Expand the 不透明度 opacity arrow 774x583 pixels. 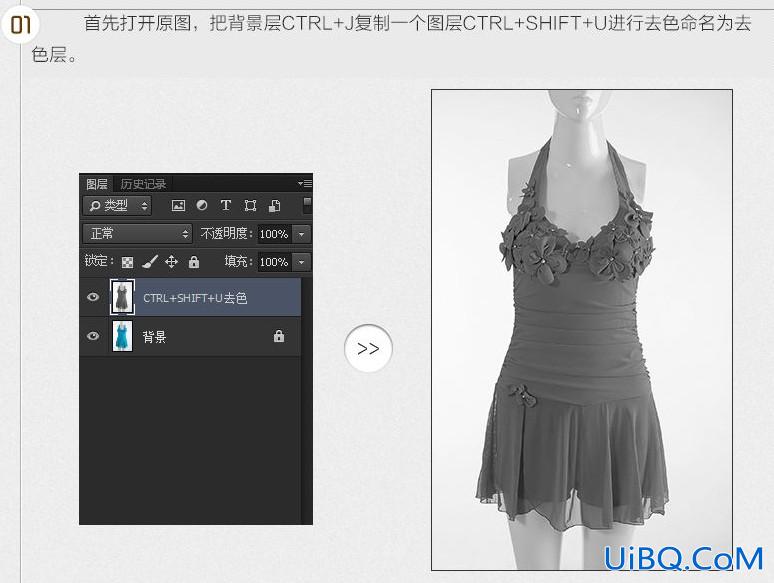[302, 234]
